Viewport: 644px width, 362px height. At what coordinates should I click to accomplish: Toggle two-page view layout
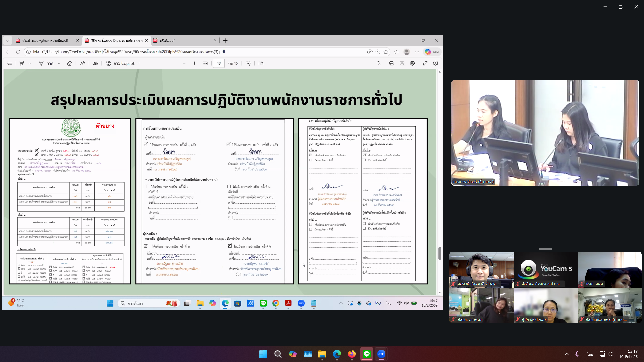[x=261, y=63]
